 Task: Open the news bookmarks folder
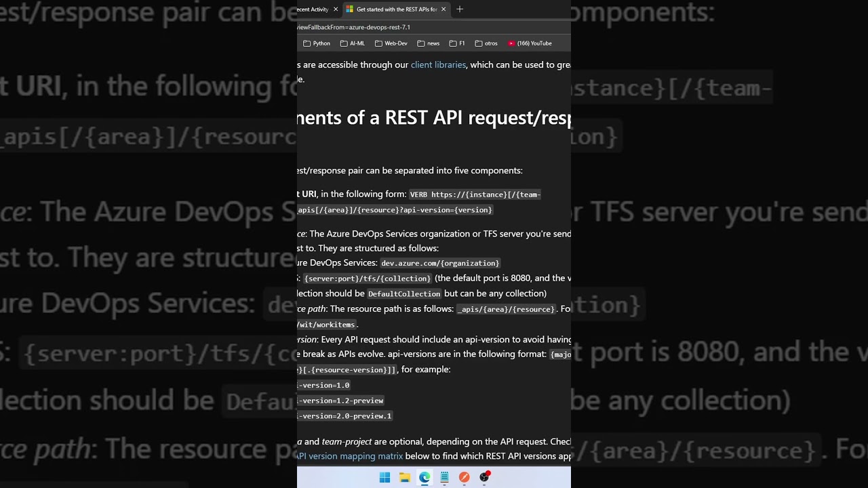point(429,43)
